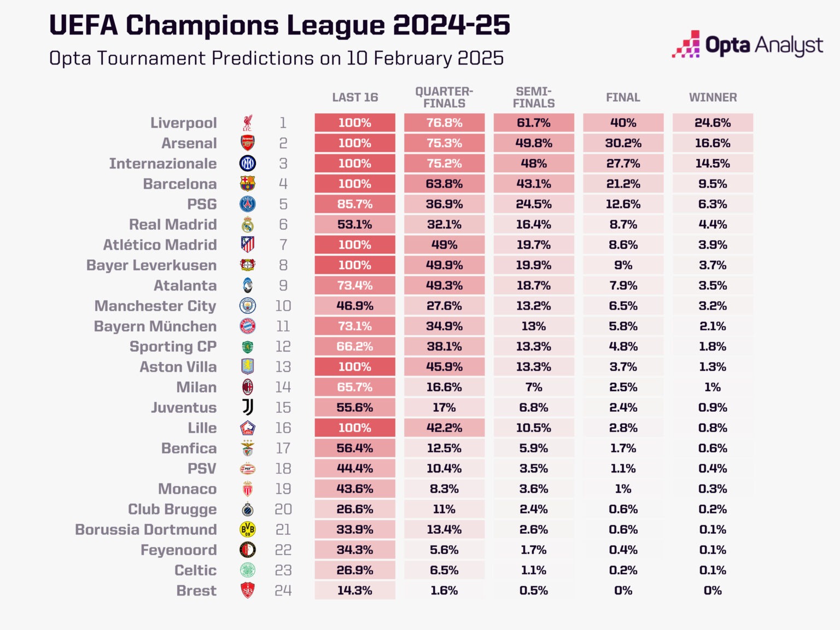Click the WINNER column header
This screenshot has width=840, height=630.
[713, 97]
